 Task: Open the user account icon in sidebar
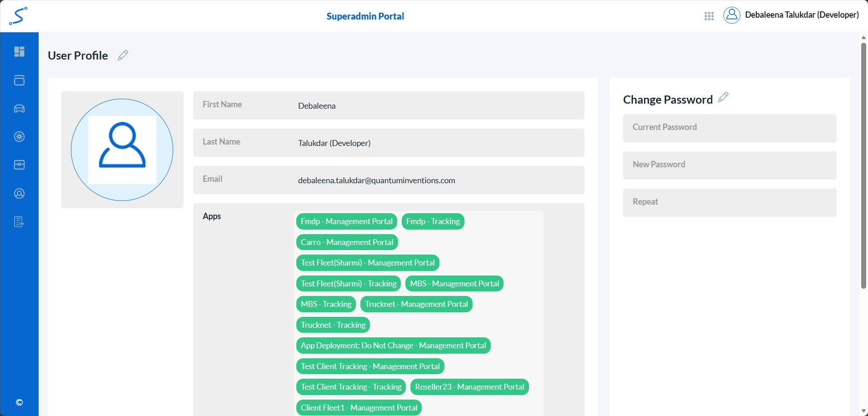pyautogui.click(x=19, y=194)
